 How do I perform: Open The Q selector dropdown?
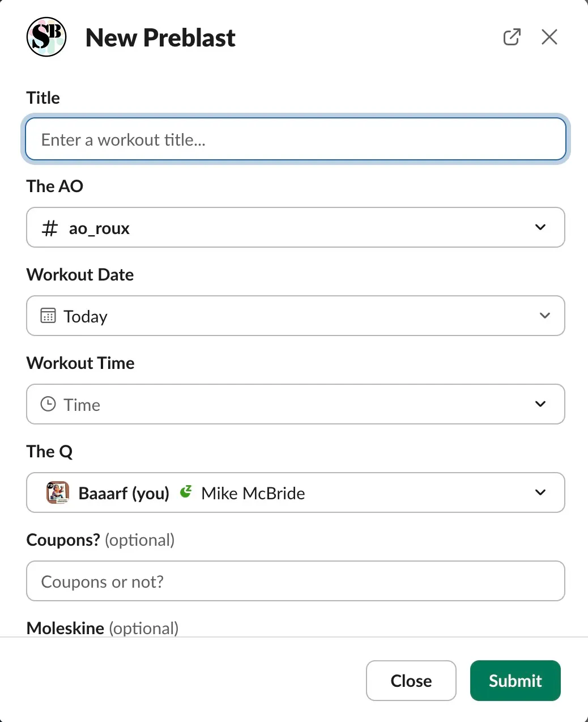coord(540,492)
